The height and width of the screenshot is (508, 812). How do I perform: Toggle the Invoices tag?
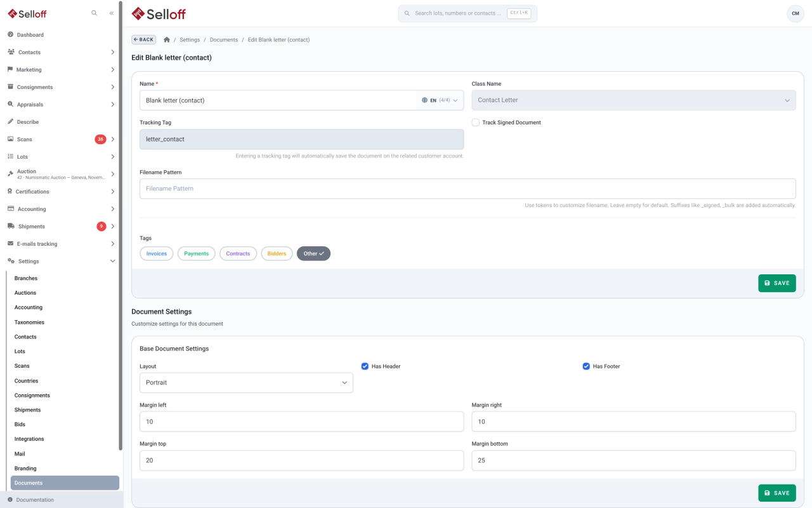157,253
